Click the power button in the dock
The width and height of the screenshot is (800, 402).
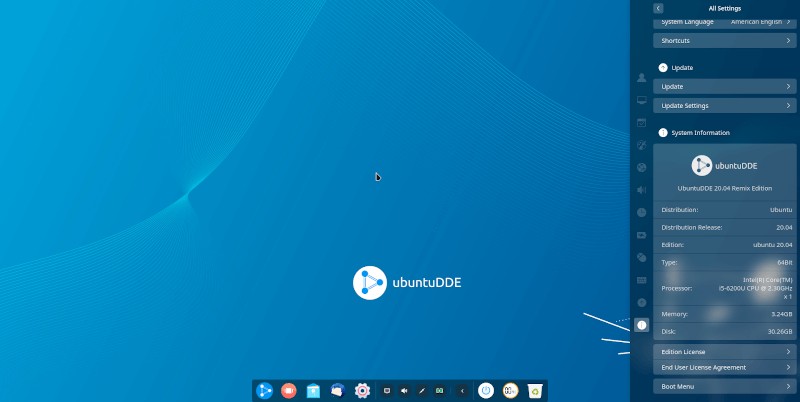pos(486,391)
